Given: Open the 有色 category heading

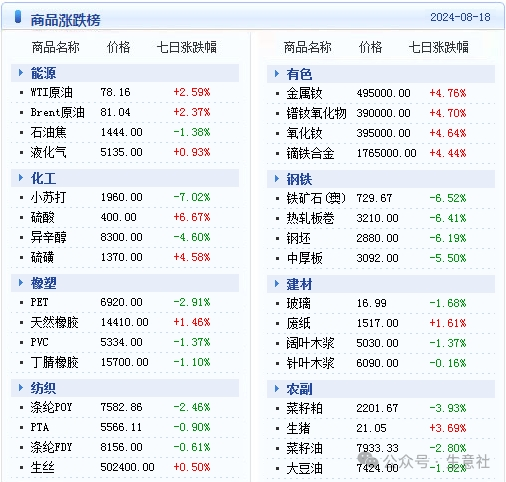Looking at the screenshot, I should pos(299,74).
